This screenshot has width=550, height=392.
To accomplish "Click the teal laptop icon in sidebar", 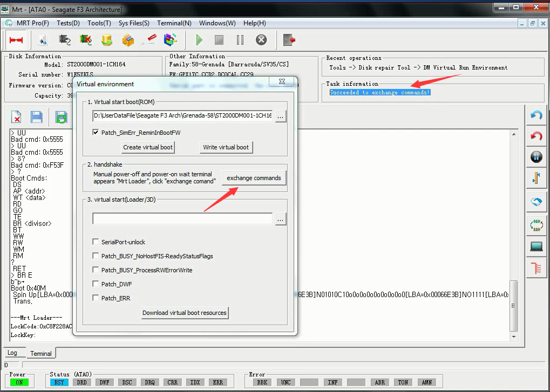I will (536, 246).
